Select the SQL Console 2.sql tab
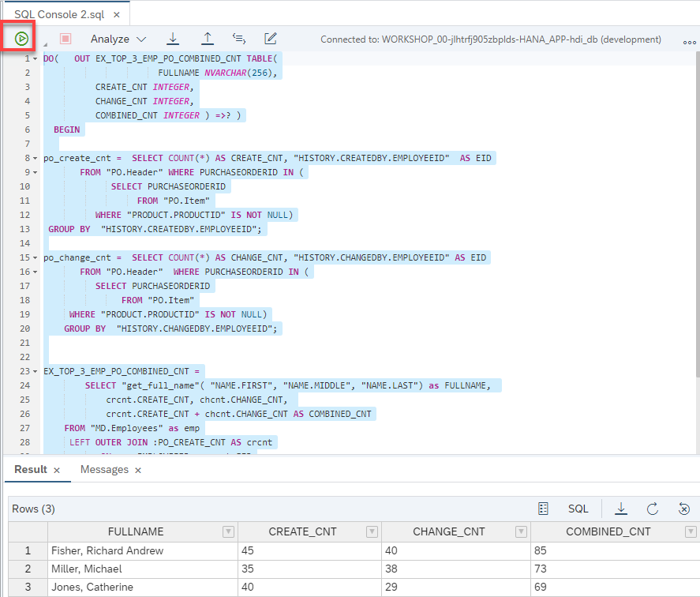This screenshot has height=597, width=700. click(x=59, y=14)
